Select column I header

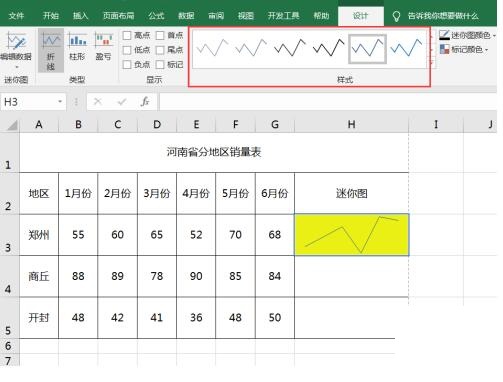[x=436, y=125]
